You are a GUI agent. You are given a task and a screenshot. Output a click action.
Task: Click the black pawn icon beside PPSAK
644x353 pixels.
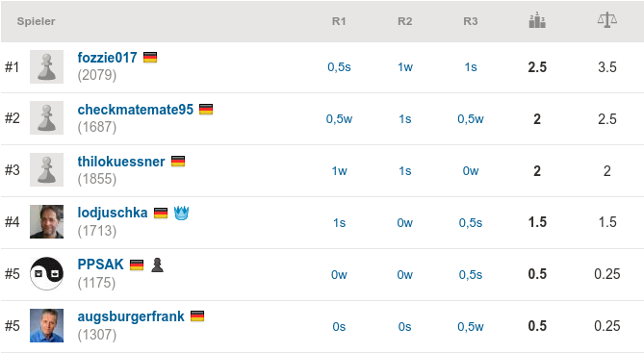click(157, 265)
